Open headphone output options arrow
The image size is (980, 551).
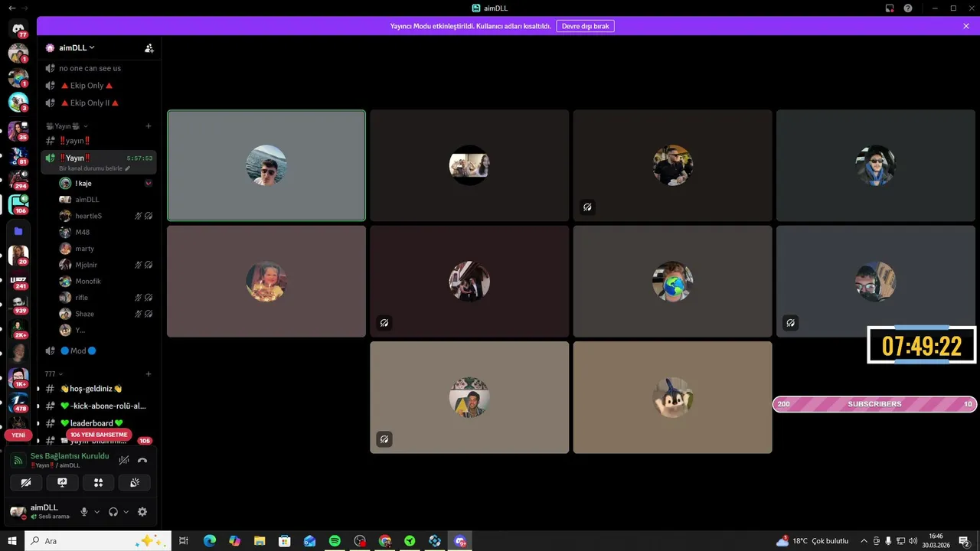coord(126,512)
